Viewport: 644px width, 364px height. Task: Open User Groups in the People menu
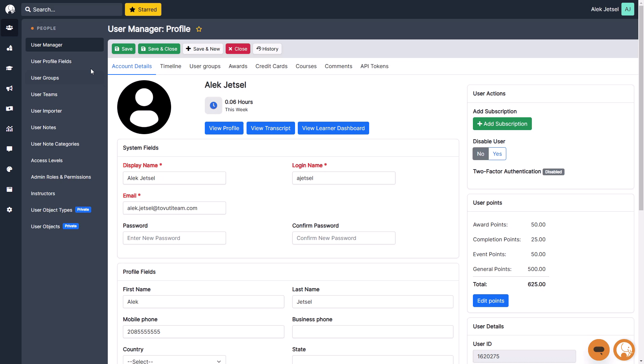pyautogui.click(x=45, y=78)
